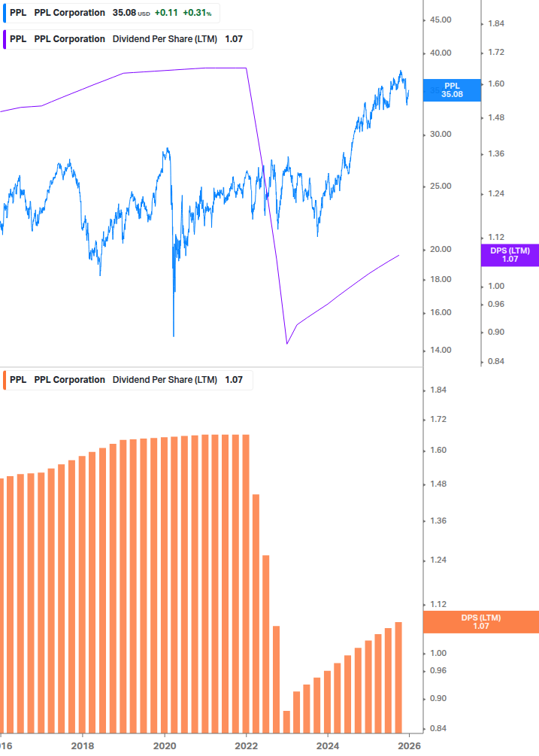Click the 2026 year label on time axis

(x=410, y=746)
